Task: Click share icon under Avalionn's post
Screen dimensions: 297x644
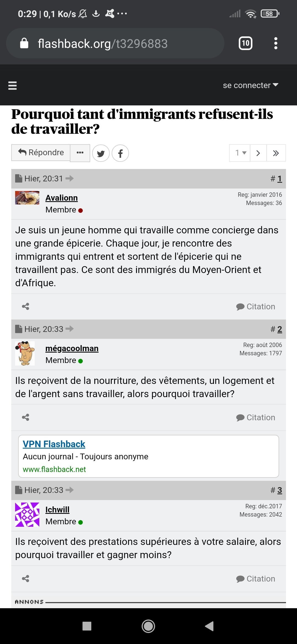Action: [26, 307]
